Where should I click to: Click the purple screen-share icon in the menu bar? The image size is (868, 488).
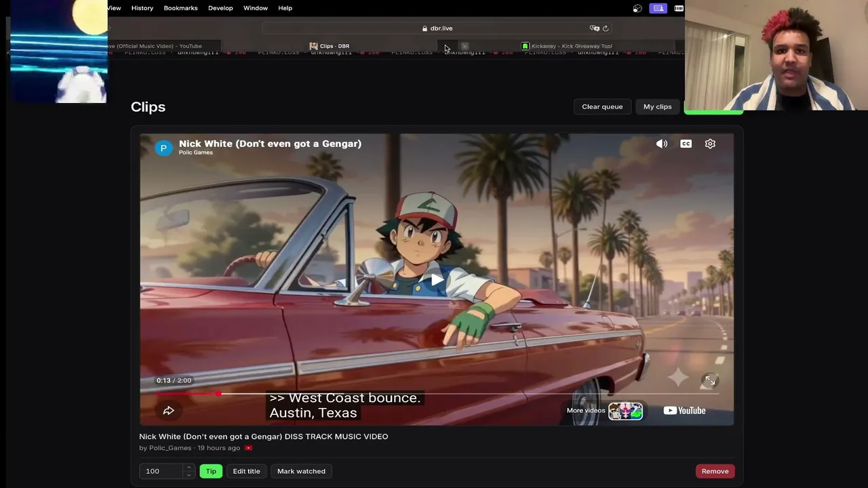(658, 8)
